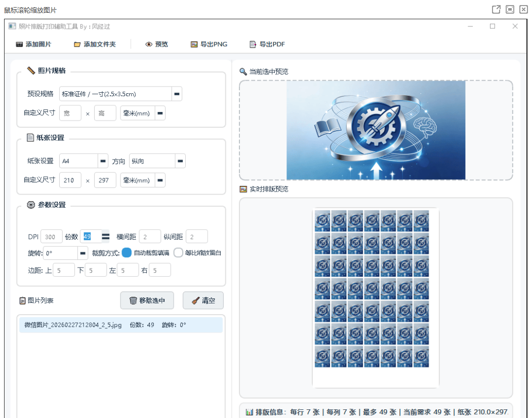Click the 导出PNG export icon
This screenshot has height=418, width=532.
click(x=194, y=45)
